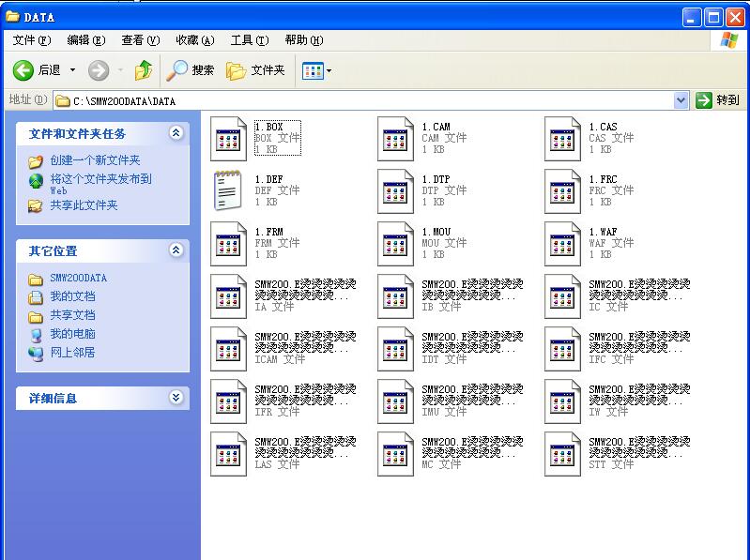This screenshot has height=560, width=750.
Task: Toggle the Folders (文件夹) pane button
Action: coord(255,70)
